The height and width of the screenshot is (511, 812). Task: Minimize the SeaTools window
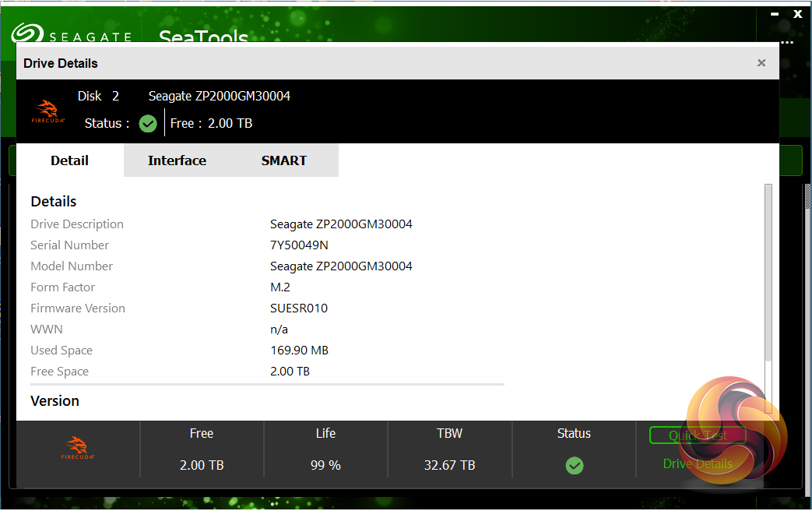pyautogui.click(x=775, y=15)
